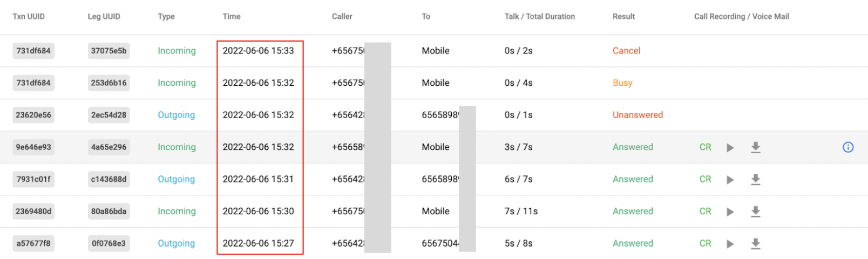The image size is (868, 259).
Task: Open Txn UUID 23620e56
Action: 33,115
